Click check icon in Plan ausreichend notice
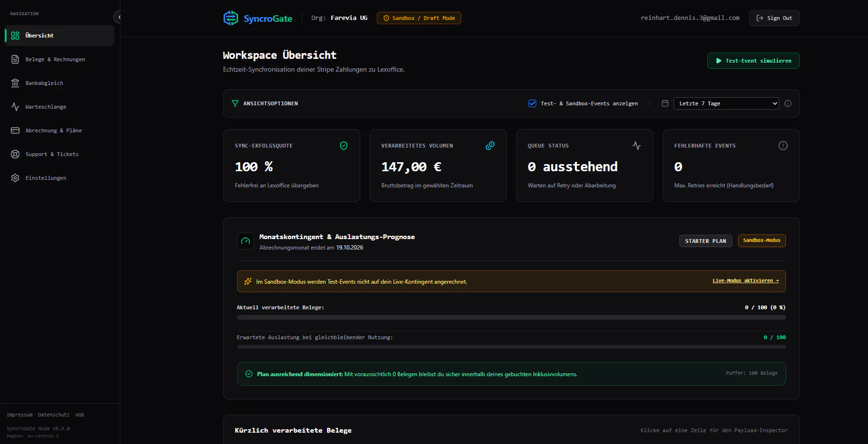 coord(249,374)
